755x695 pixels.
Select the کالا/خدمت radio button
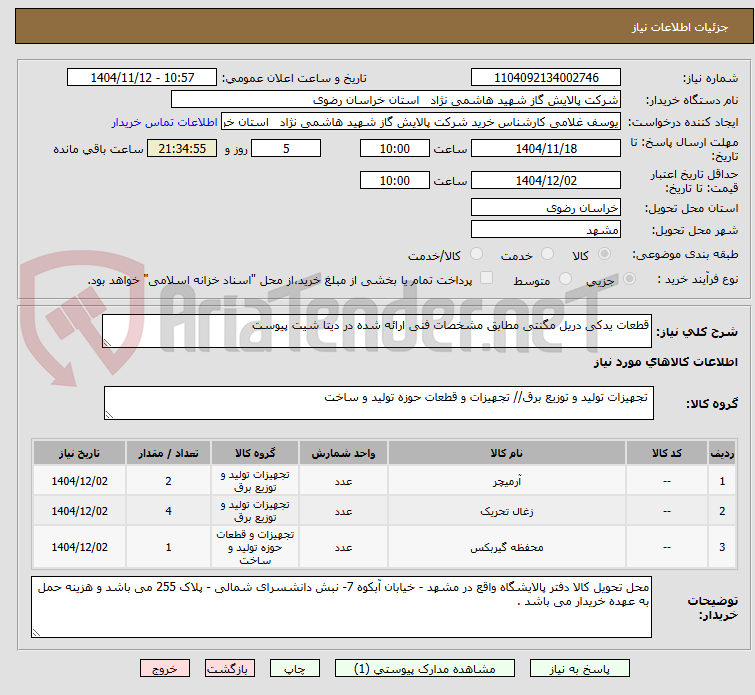click(476, 253)
